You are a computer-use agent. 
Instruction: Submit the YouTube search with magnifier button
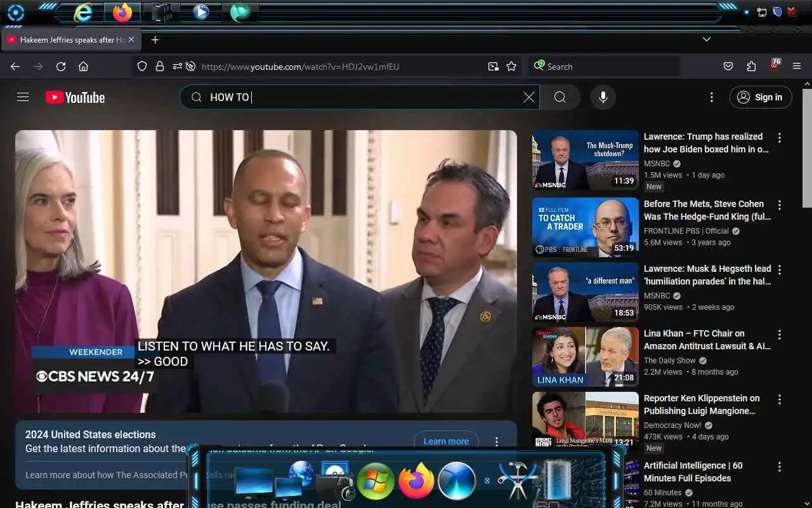(560, 97)
